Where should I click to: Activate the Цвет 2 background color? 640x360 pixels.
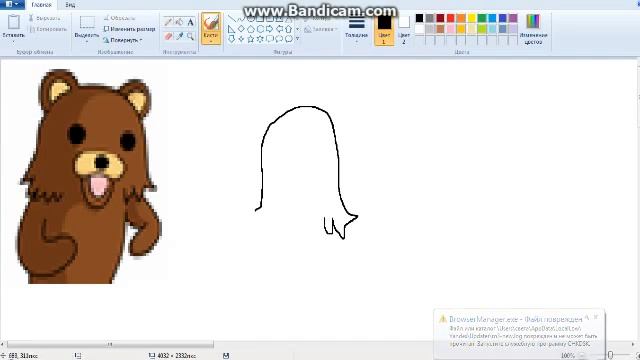coord(404,29)
